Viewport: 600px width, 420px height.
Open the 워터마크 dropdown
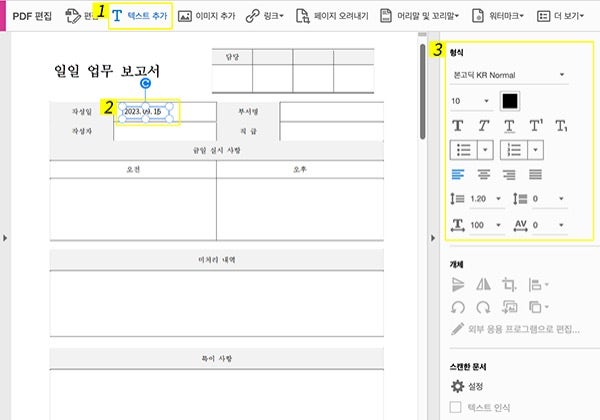(x=498, y=16)
